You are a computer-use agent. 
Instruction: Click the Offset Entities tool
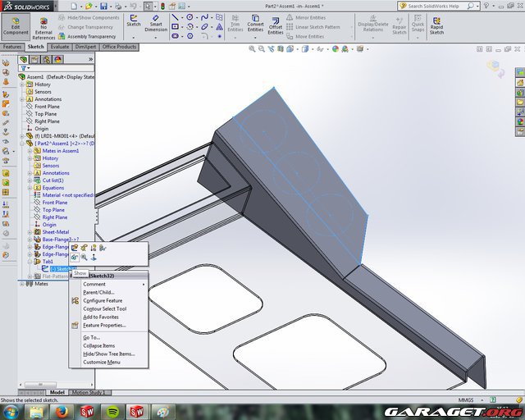[276, 25]
